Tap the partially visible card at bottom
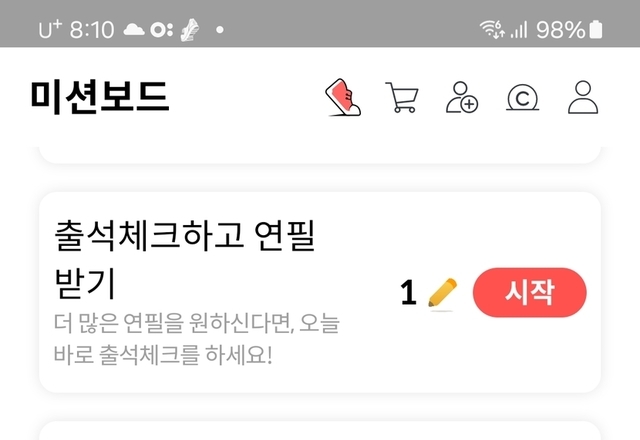This screenshot has width=640, height=440. pos(320,431)
